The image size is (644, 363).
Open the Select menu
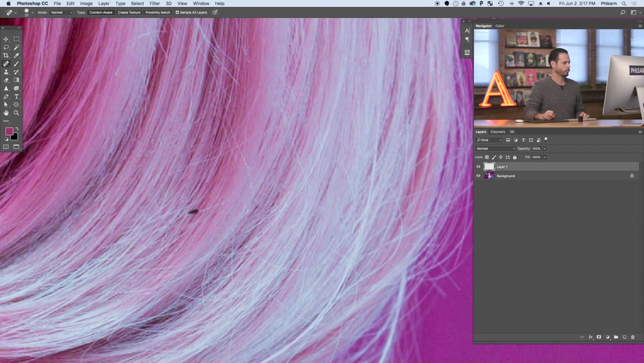(137, 3)
